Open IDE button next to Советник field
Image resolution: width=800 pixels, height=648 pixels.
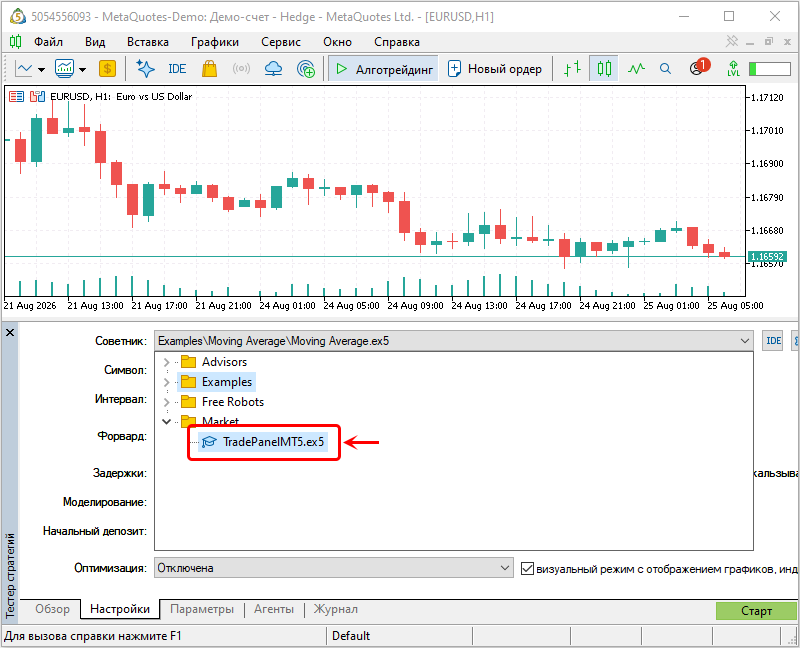pos(773,341)
